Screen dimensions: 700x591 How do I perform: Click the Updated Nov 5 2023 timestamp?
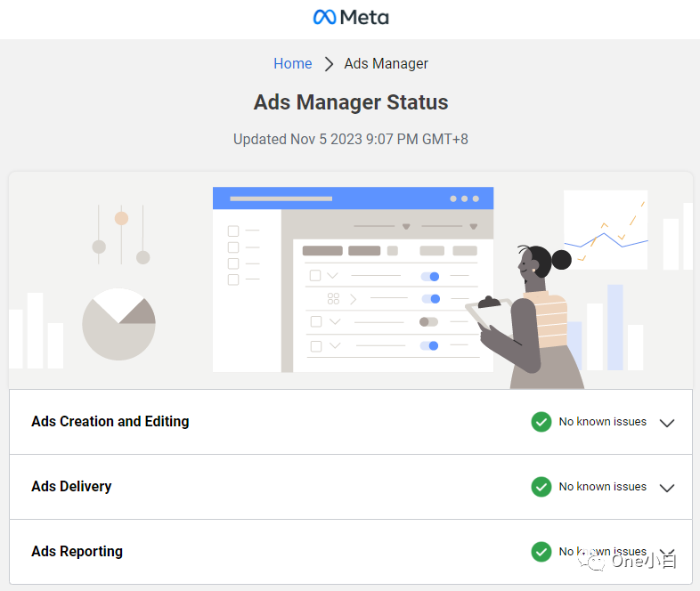(351, 139)
